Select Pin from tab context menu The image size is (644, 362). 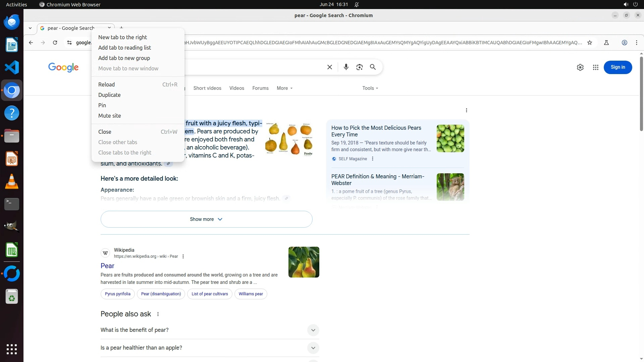[102, 105]
